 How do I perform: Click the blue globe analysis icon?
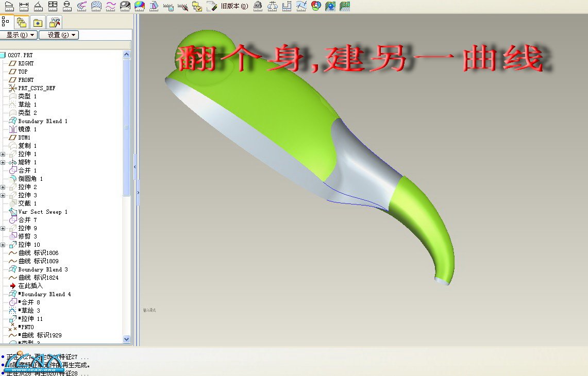(x=330, y=6)
